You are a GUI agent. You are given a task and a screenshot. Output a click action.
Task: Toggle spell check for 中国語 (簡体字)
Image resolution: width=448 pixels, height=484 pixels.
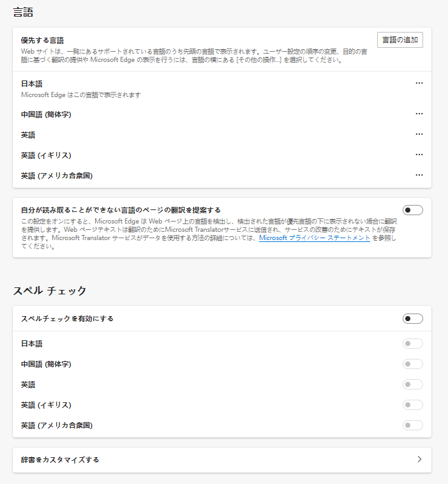pos(412,364)
